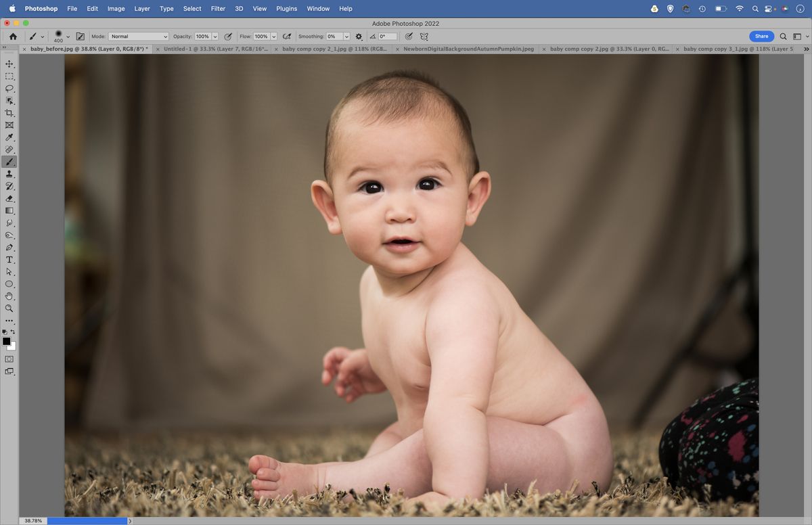Reset default foreground and background colors

[x=5, y=332]
